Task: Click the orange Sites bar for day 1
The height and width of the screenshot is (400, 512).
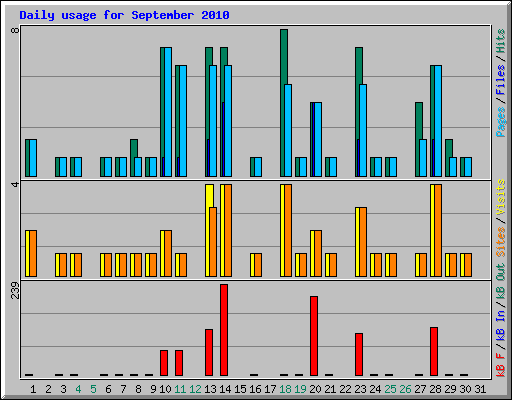Action: click(33, 253)
